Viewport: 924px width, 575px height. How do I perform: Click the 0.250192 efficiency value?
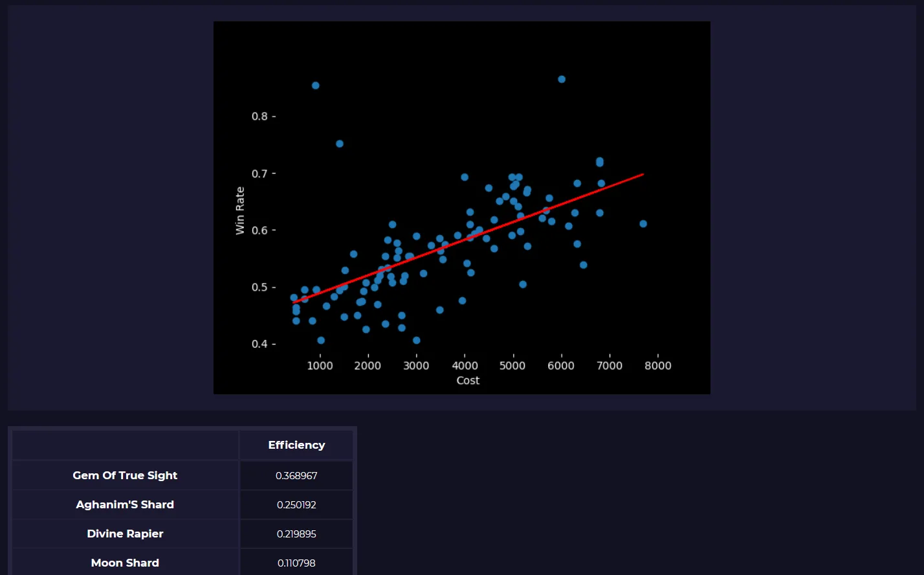pyautogui.click(x=296, y=504)
